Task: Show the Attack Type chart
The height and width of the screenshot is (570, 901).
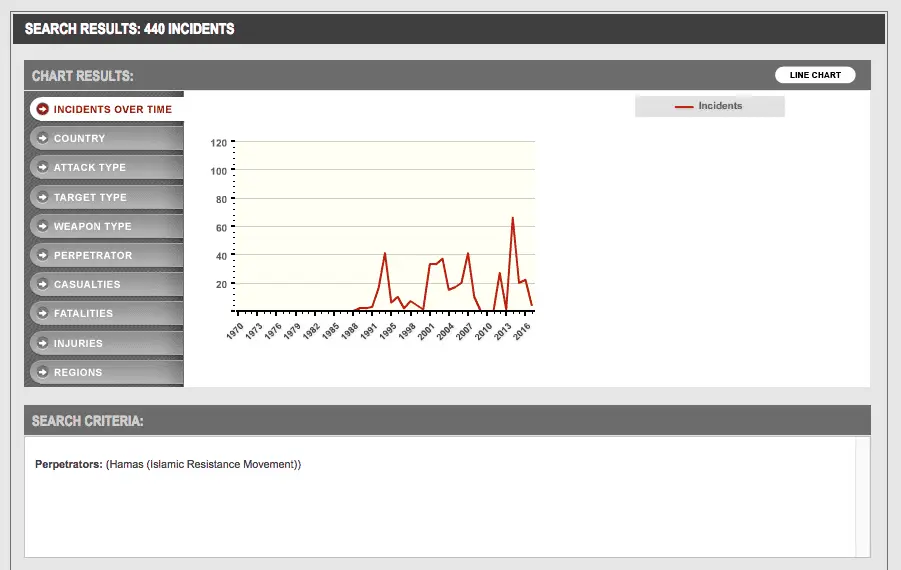Action: click(x=90, y=167)
